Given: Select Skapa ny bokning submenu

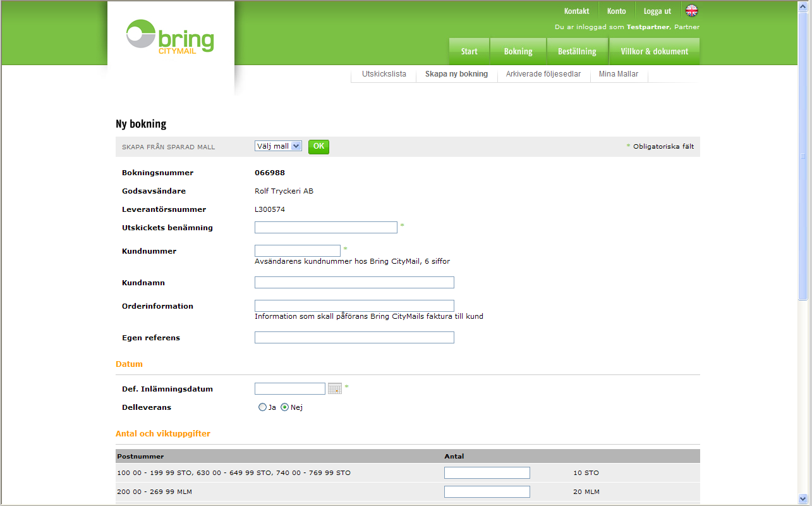Looking at the screenshot, I should (456, 74).
